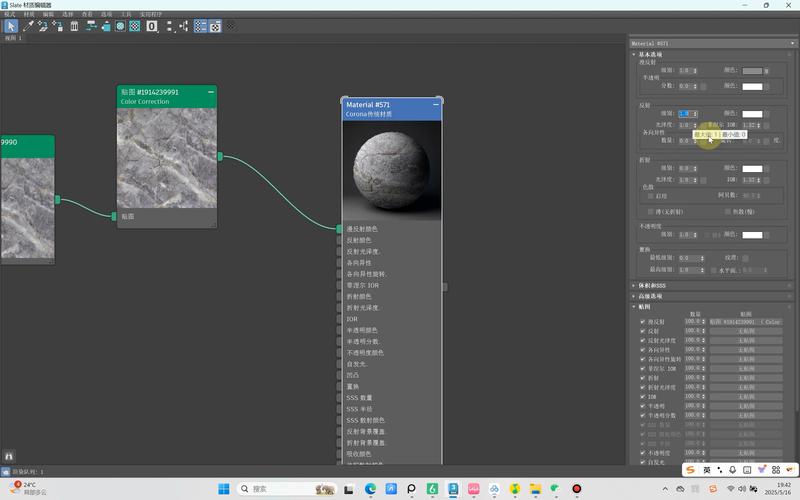Pick material from object with eyedropper
Viewport: 800px width, 500px height.
28,26
